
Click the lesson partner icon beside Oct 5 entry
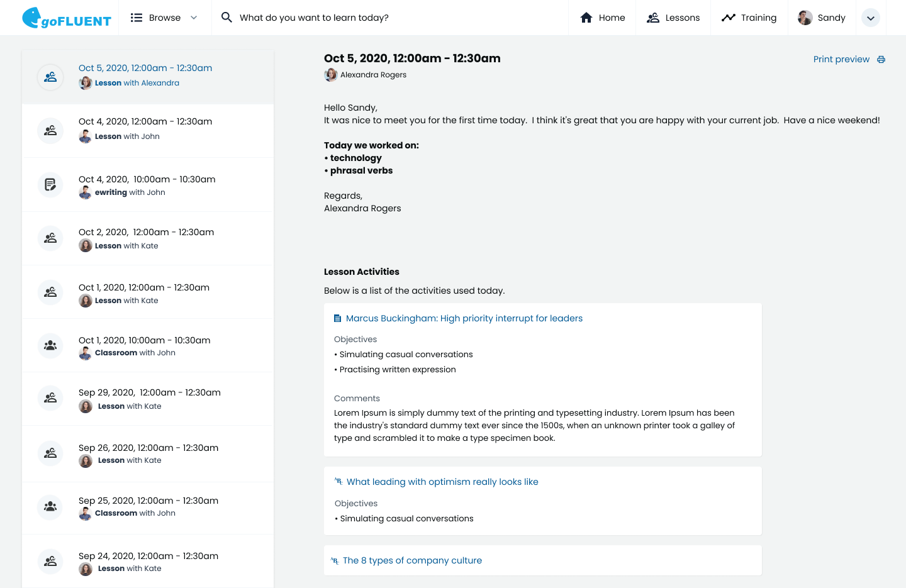(50, 77)
